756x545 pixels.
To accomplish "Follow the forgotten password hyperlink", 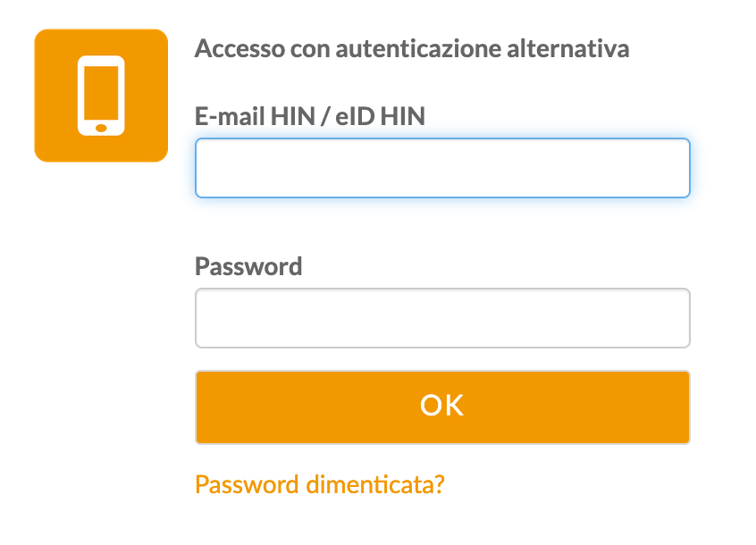I will point(320,484).
